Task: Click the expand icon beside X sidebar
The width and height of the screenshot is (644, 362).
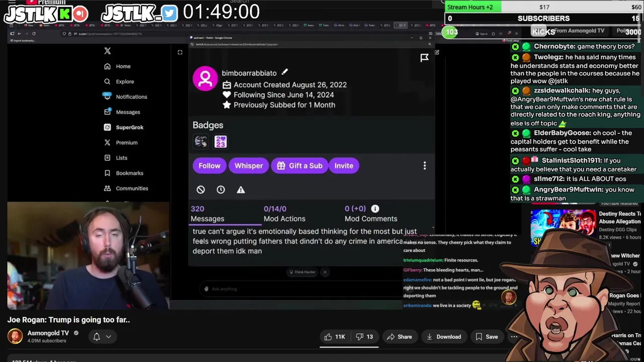Action: pyautogui.click(x=180, y=52)
